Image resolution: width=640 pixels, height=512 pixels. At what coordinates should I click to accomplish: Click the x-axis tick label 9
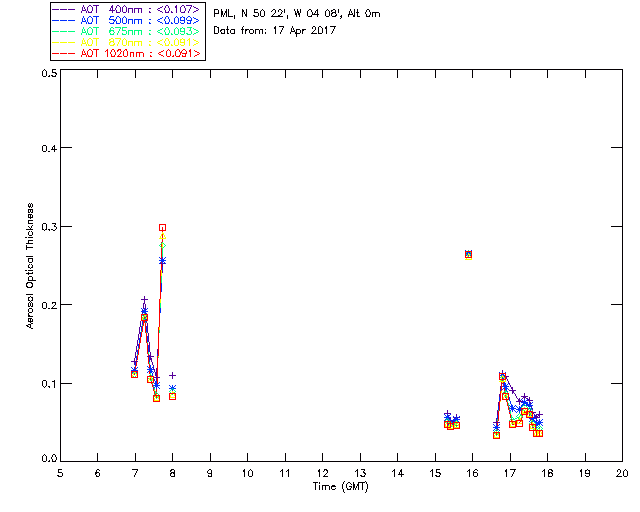[210, 473]
